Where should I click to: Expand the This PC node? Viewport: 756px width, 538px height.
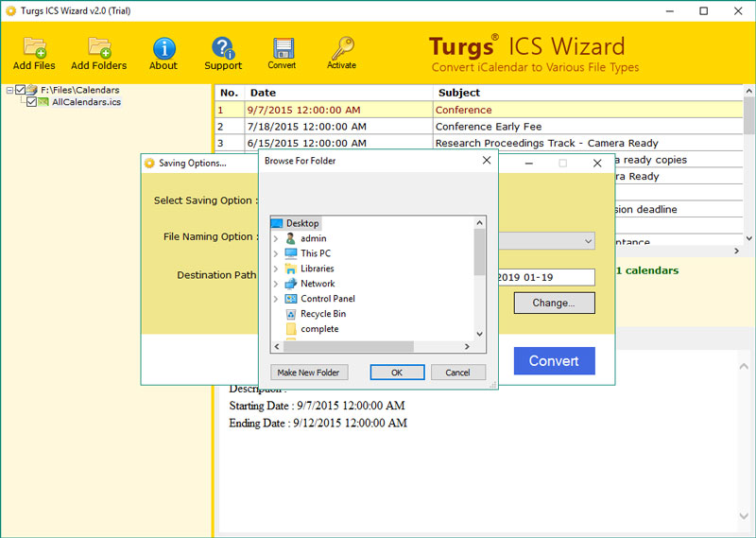click(276, 253)
